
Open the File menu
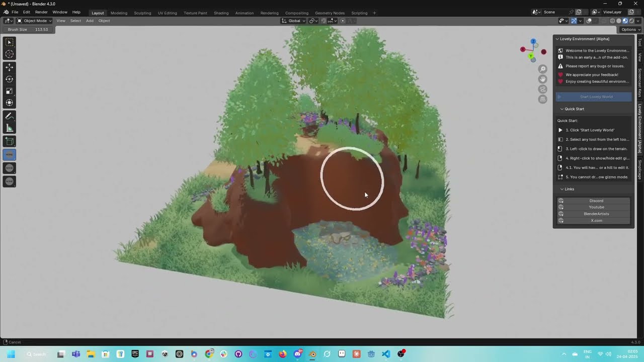tap(15, 12)
